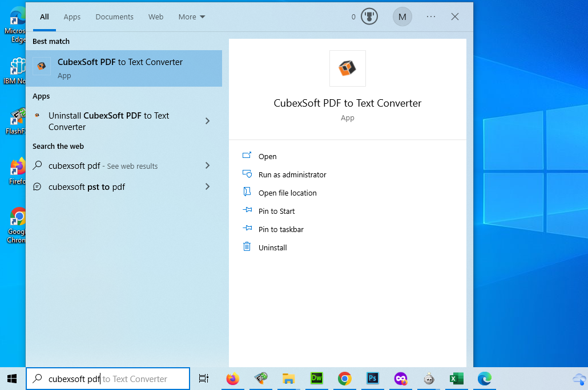Open FlashFXP from the taskbar
This screenshot has height=390, width=588.
pyautogui.click(x=261, y=379)
